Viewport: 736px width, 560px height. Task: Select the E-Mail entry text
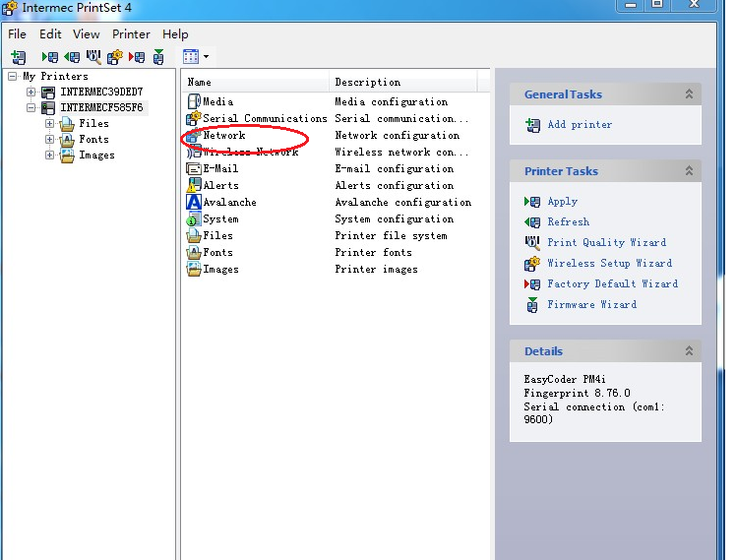(220, 168)
